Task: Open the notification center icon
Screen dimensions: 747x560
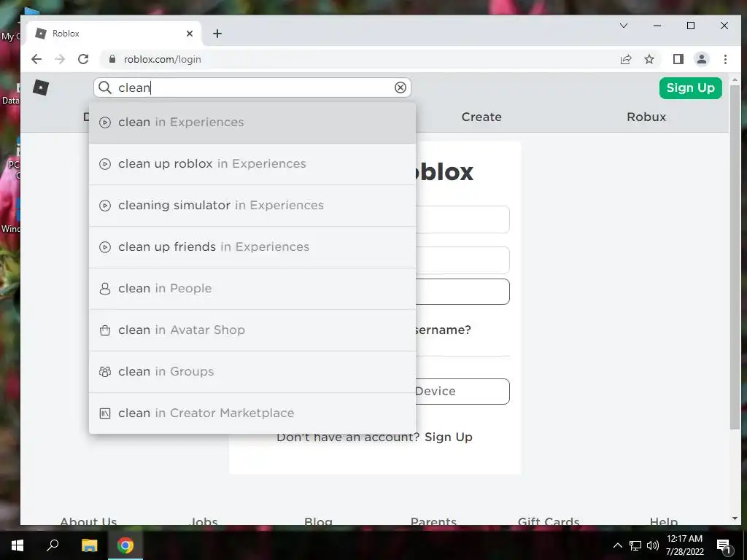Action: [724, 546]
